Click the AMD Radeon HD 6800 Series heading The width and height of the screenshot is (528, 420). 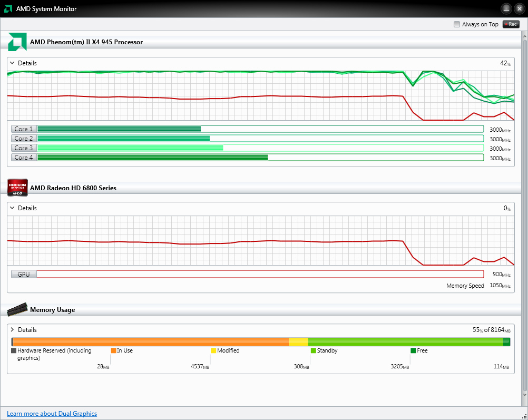click(73, 188)
